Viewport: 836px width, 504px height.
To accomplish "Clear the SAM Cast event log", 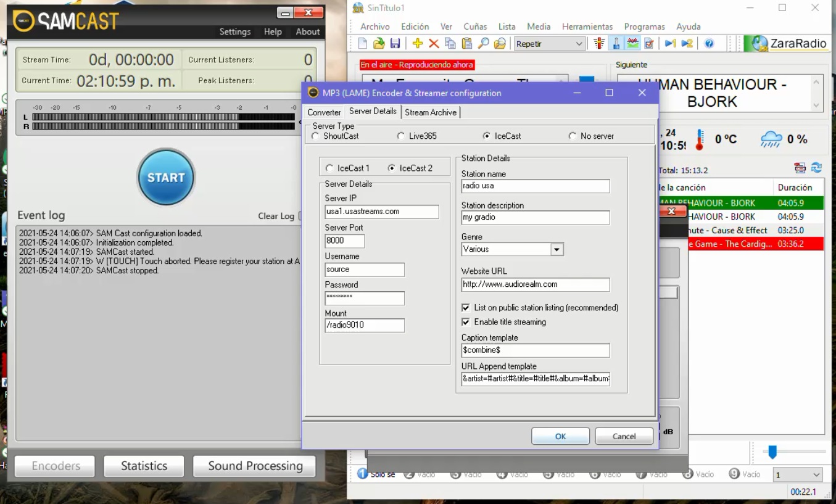I will click(276, 216).
